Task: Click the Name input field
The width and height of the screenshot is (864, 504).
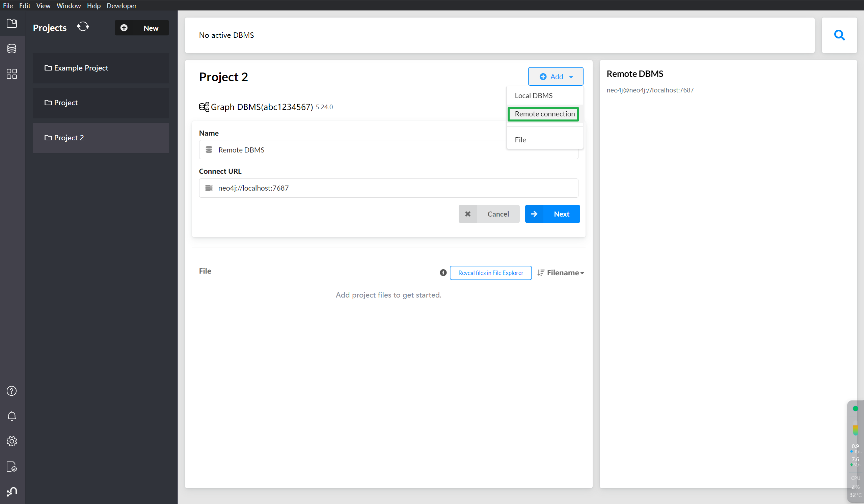Action: click(388, 150)
